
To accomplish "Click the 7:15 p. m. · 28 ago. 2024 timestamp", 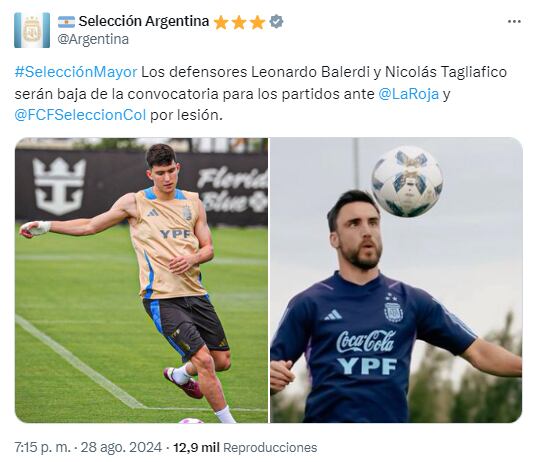I will [88, 447].
